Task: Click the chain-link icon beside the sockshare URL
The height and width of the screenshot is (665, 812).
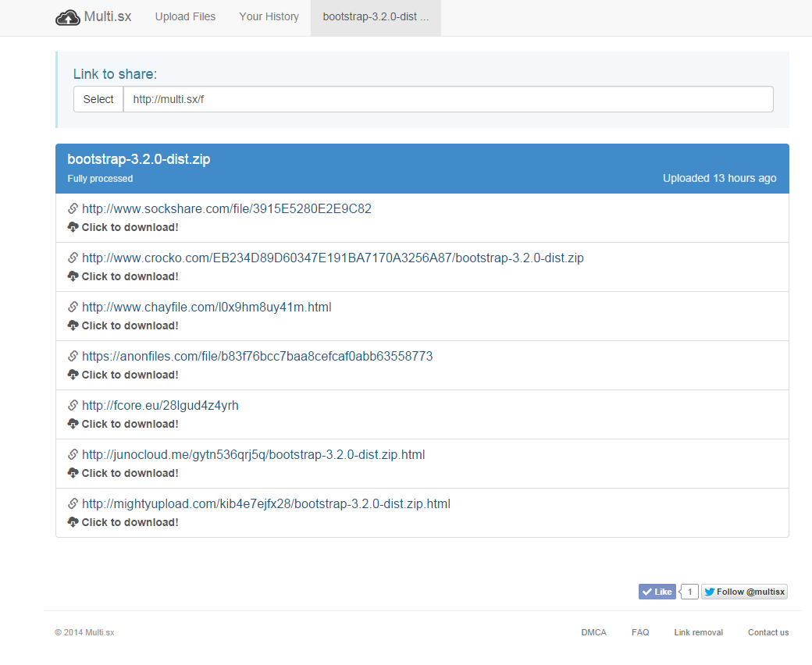Action: coord(73,208)
